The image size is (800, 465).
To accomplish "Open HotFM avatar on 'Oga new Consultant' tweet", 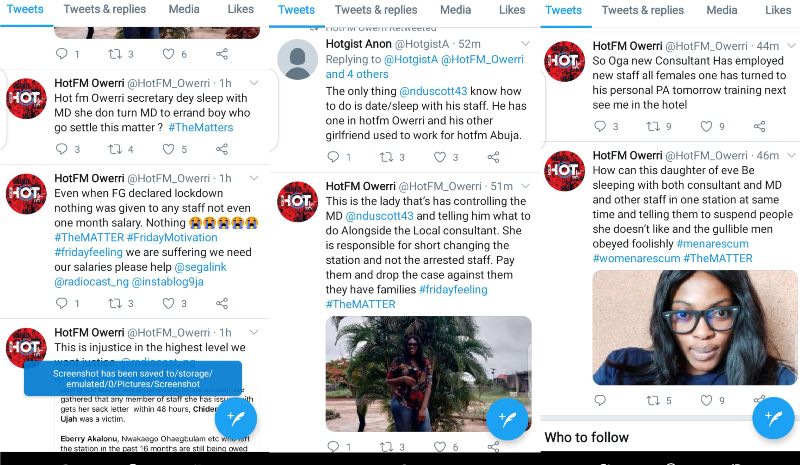I will 565,62.
